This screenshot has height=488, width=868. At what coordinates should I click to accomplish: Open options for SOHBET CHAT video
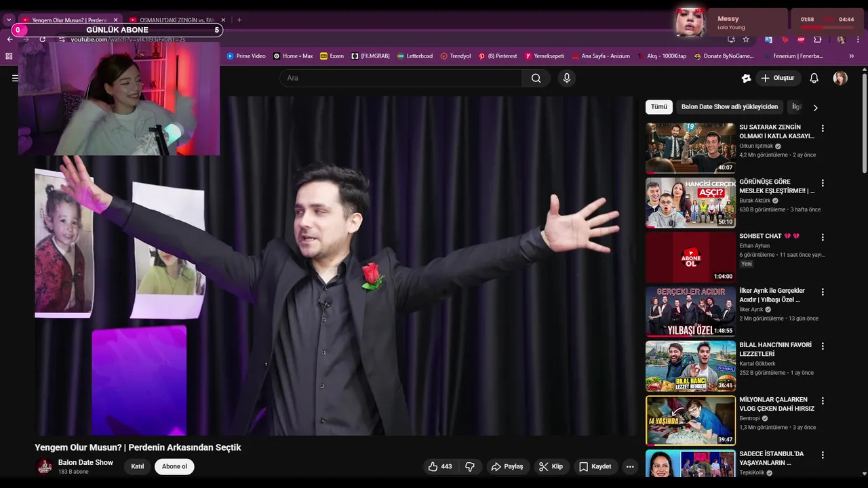click(823, 237)
